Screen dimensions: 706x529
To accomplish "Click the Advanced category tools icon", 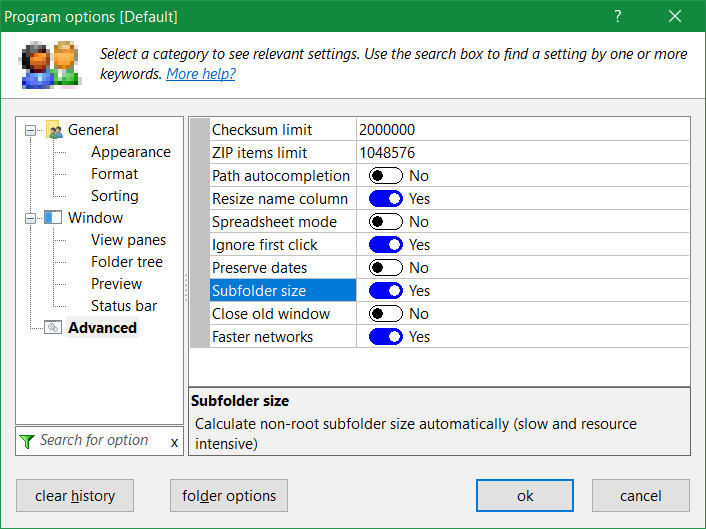I will pos(54,328).
